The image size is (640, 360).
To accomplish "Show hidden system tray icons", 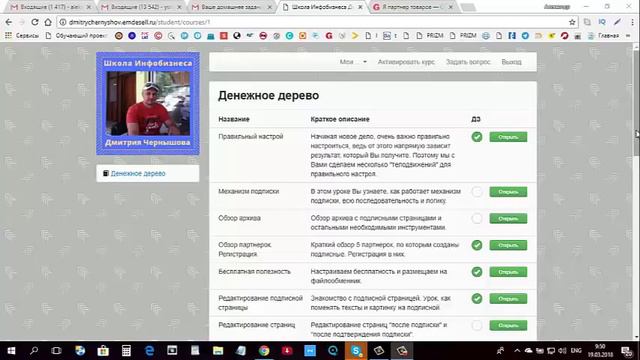I will tap(517, 351).
